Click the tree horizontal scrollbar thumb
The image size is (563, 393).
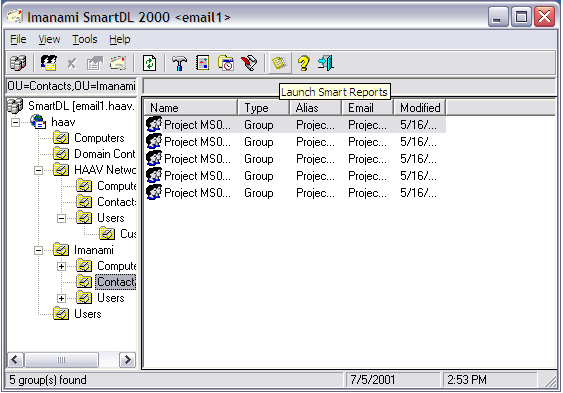pyautogui.click(x=61, y=360)
